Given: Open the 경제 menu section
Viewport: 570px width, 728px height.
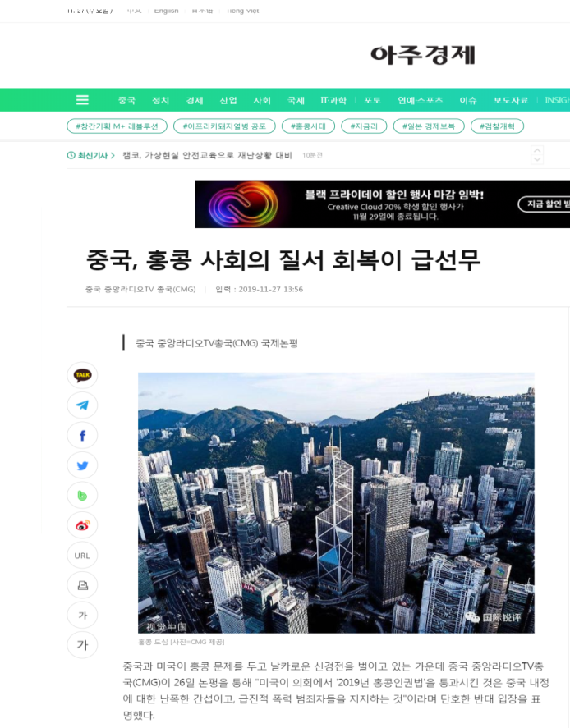Looking at the screenshot, I should (x=195, y=100).
